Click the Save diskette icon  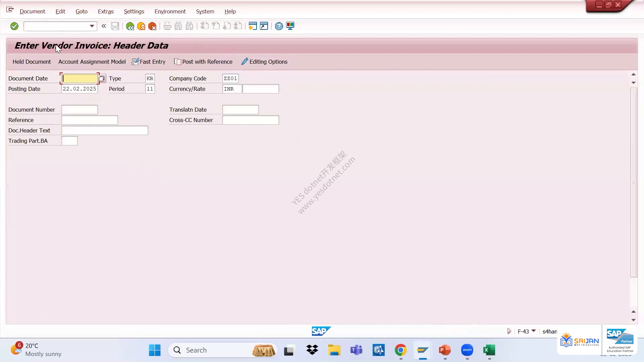click(115, 26)
